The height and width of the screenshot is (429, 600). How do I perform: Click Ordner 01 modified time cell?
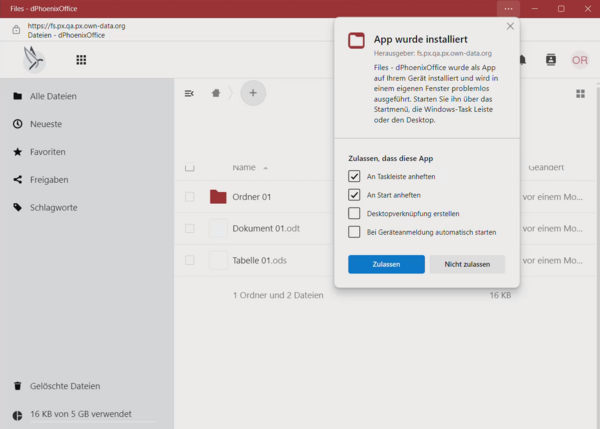(x=553, y=197)
